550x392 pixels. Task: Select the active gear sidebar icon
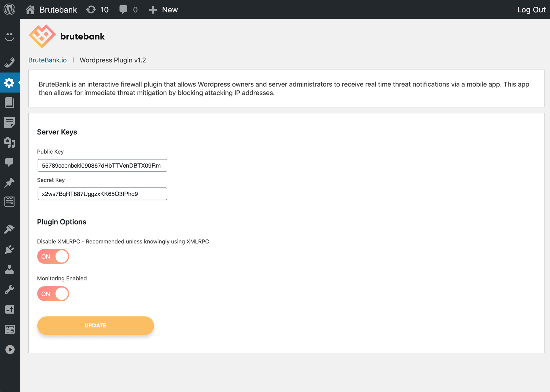click(x=9, y=83)
